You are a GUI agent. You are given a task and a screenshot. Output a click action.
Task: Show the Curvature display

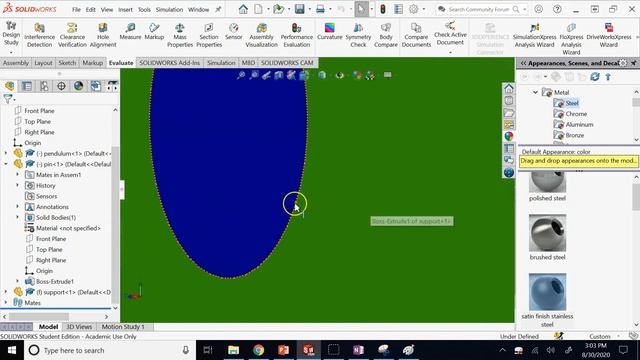click(x=329, y=31)
